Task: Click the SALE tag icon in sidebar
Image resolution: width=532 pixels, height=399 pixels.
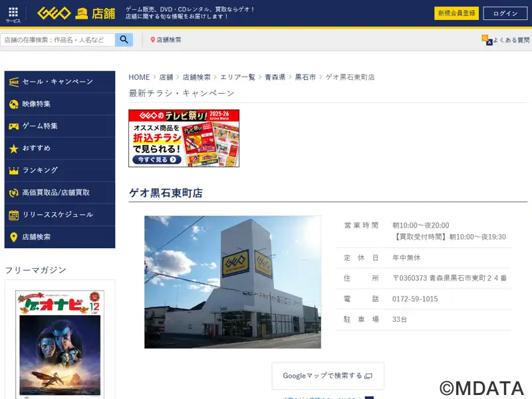Action: (13, 82)
